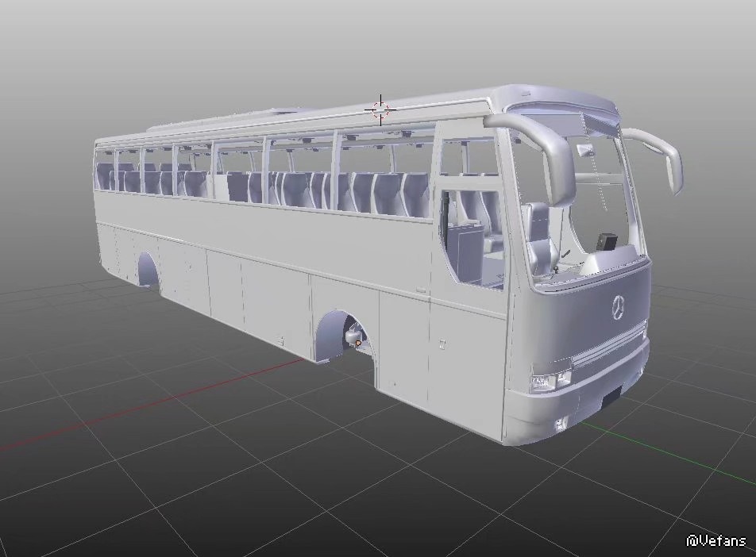Viewport: 756px width, 557px height.
Task: Select the driver's seat inside the bus
Action: (x=541, y=239)
